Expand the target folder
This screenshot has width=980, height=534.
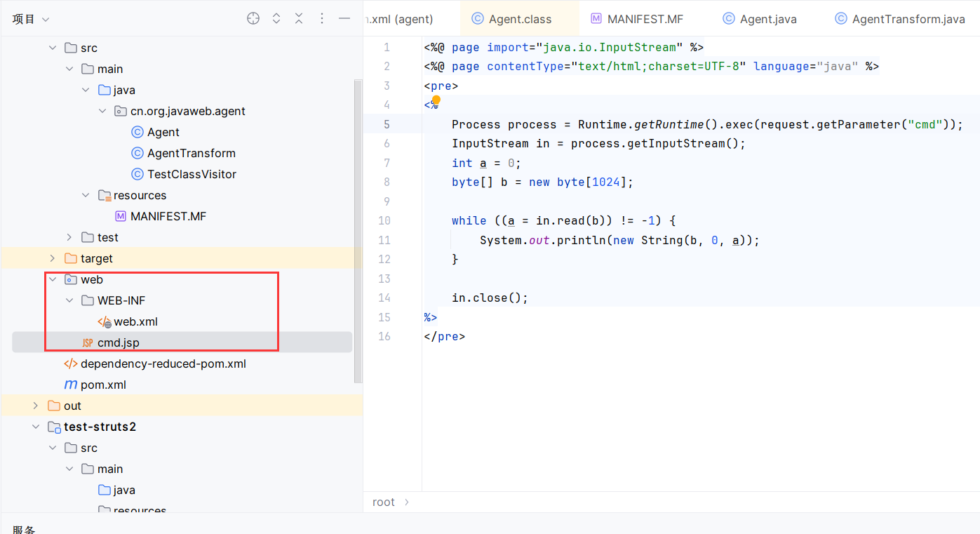tap(52, 258)
